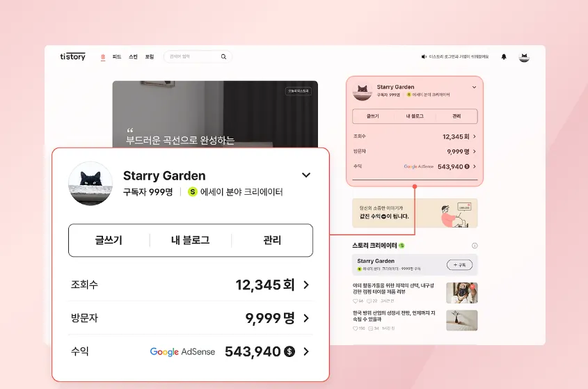This screenshot has height=389, width=588.
Task: Click 관리 in the small sidebar card
Action: [x=456, y=116]
